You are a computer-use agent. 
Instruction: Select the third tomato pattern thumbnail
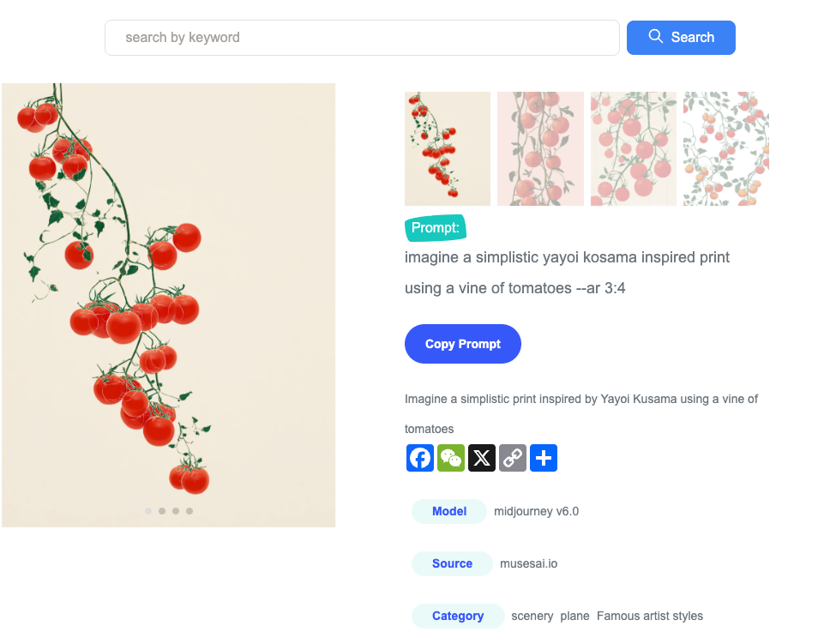click(x=634, y=148)
